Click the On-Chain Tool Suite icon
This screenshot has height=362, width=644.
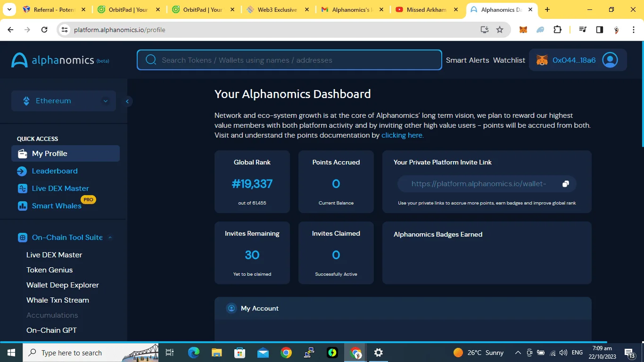click(x=22, y=238)
